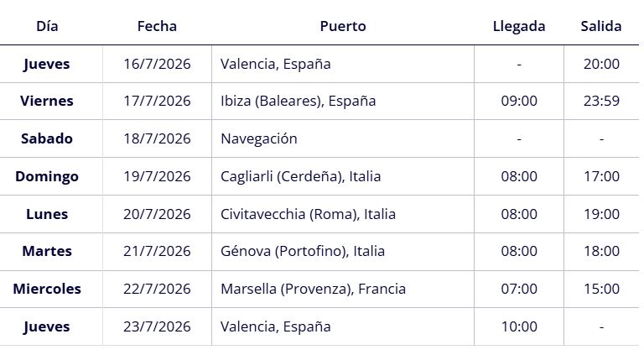Click the 23:59 departure time
644x355 pixels.
point(601,101)
